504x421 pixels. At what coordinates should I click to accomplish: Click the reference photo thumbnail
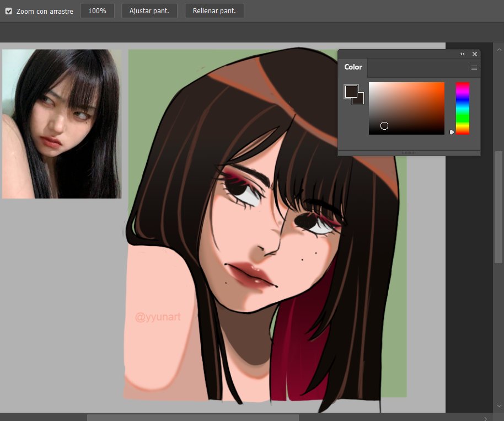pyautogui.click(x=62, y=124)
